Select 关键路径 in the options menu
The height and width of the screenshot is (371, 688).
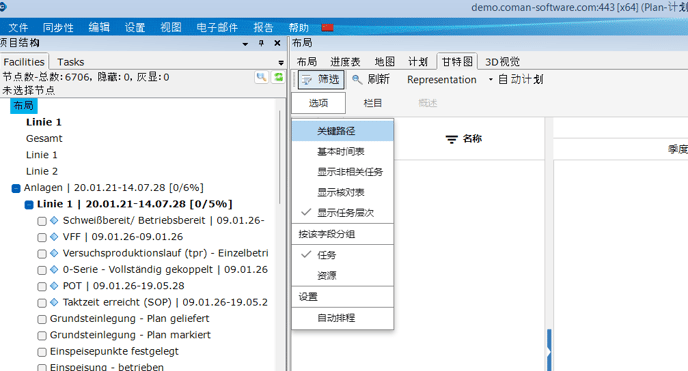pos(342,131)
